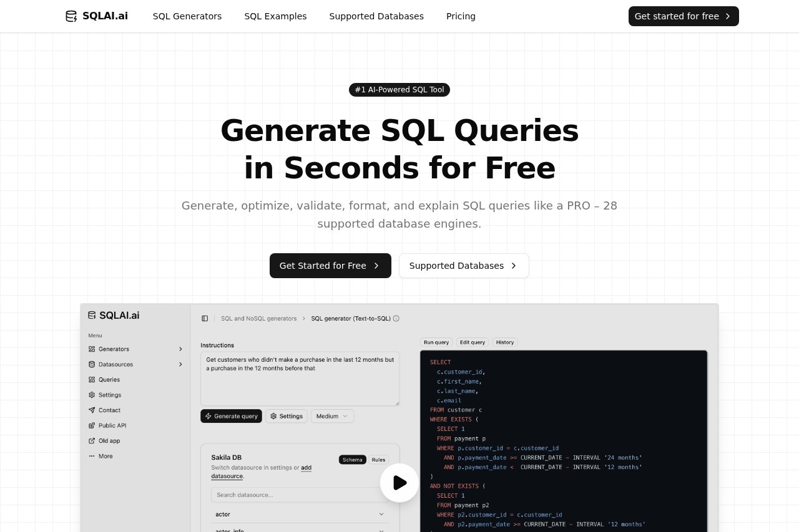This screenshot has width=799, height=532.
Task: Click the sparkle icon on Generate query button
Action: [208, 416]
